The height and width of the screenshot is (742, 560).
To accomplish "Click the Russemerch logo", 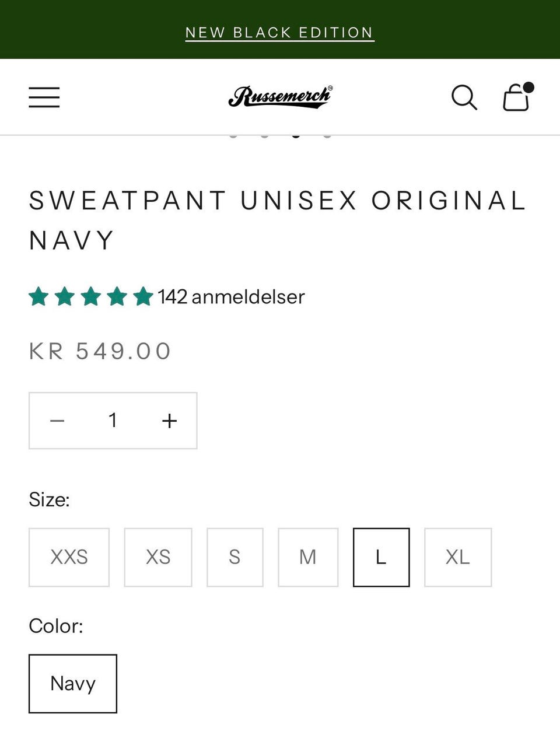I will click(280, 97).
